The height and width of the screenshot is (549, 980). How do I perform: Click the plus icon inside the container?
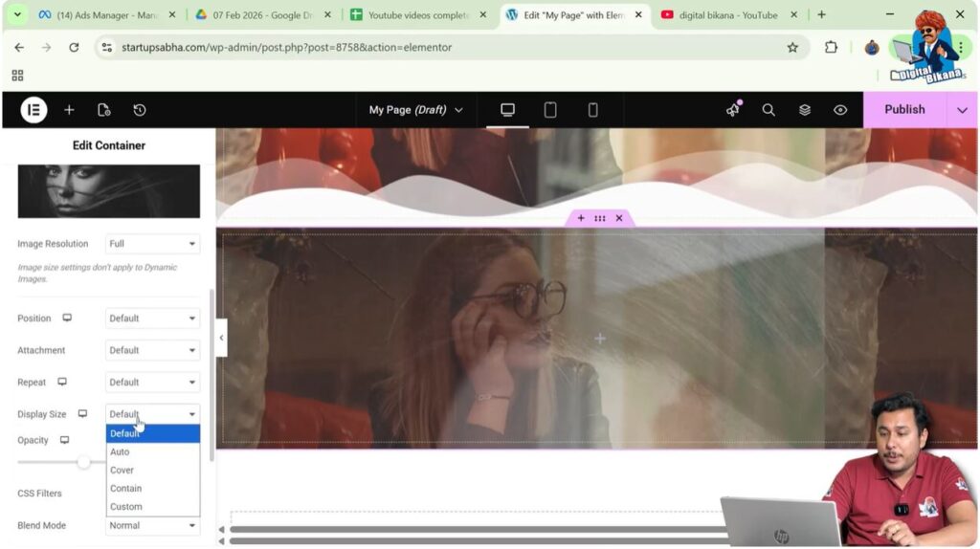pyautogui.click(x=600, y=339)
